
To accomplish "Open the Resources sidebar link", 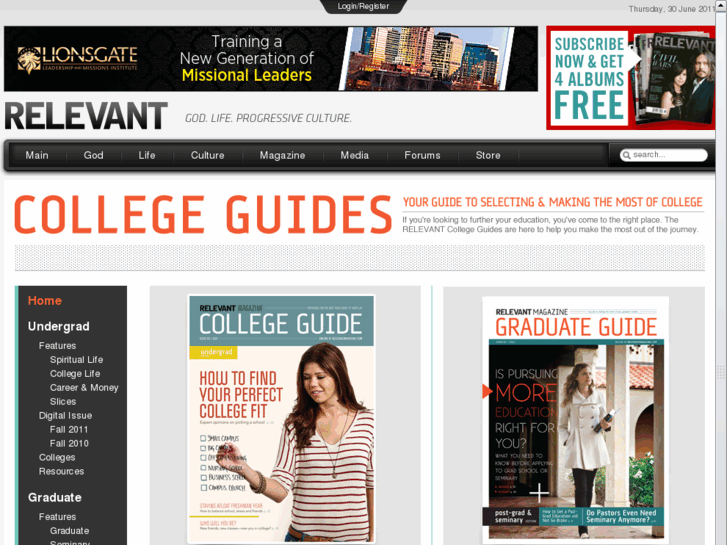I will pos(62,471).
